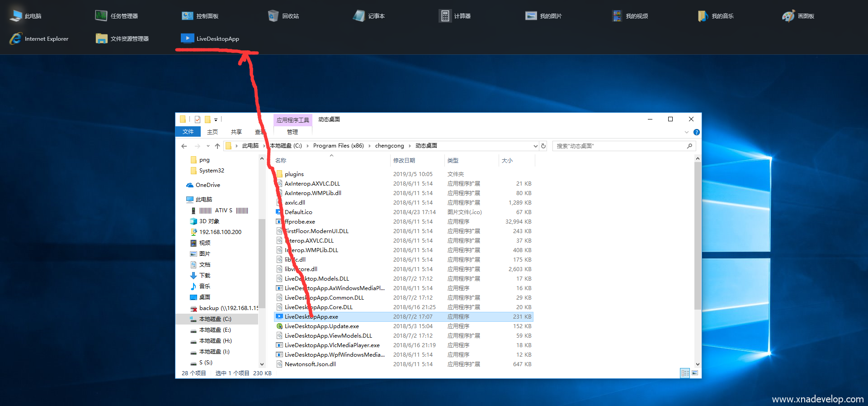Expand the address bar history dropdown
Image resolution: width=868 pixels, height=406 pixels.
pyautogui.click(x=535, y=146)
